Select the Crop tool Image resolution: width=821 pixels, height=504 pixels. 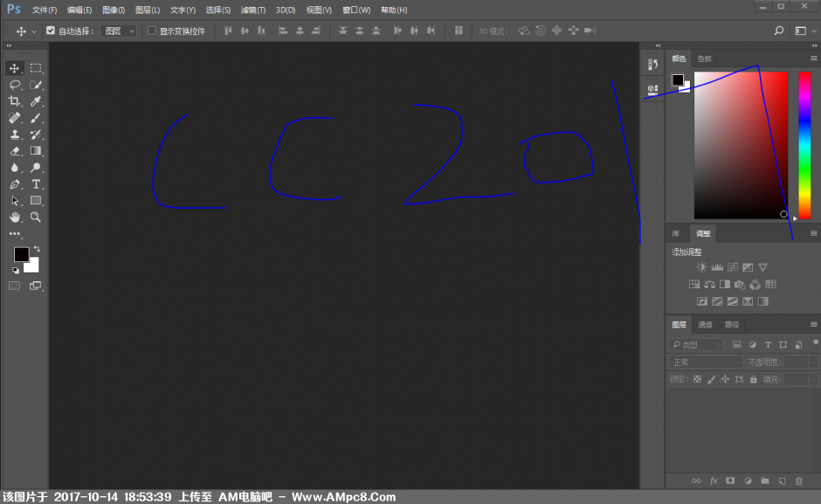pyautogui.click(x=14, y=101)
